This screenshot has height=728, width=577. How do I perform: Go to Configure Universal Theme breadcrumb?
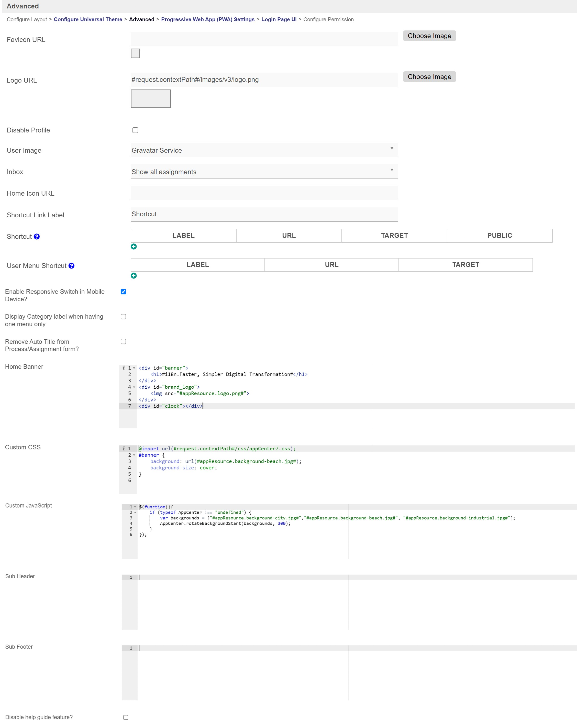click(x=88, y=19)
